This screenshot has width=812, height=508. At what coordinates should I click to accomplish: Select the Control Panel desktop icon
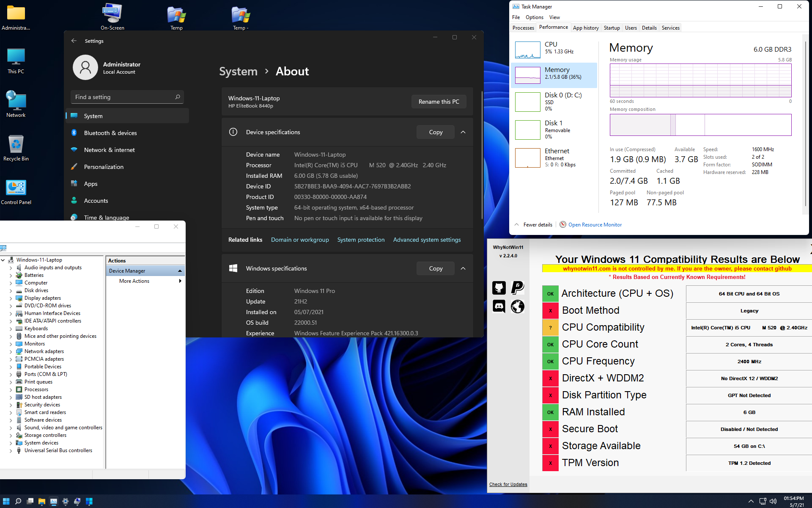(16, 192)
